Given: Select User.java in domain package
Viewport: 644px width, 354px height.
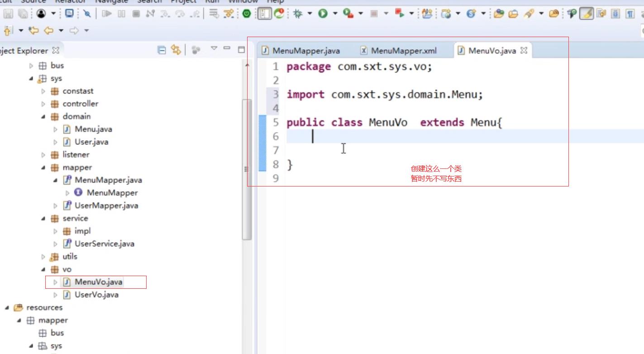Looking at the screenshot, I should click(x=91, y=142).
